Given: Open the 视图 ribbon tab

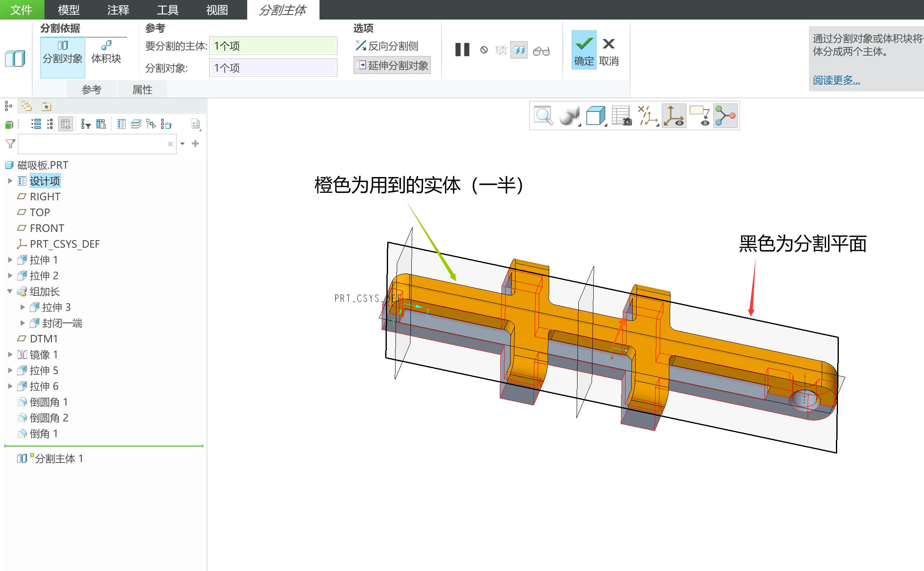Looking at the screenshot, I should pyautogui.click(x=217, y=10).
